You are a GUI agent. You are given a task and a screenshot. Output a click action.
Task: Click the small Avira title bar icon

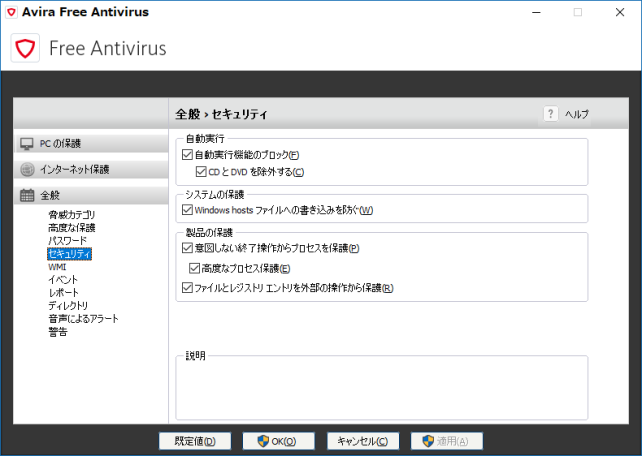coord(11,12)
